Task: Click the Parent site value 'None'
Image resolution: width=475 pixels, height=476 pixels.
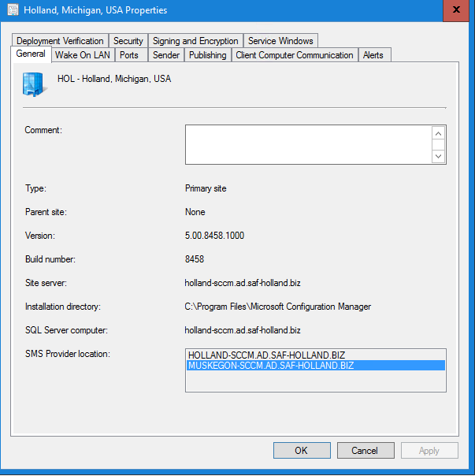Action: tap(195, 212)
